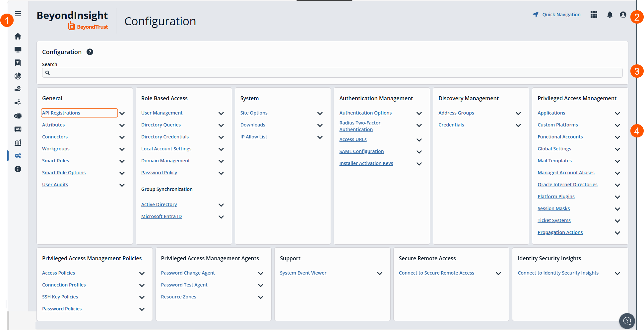
Task: Expand the Connection Profiles chevron
Action: tap(142, 285)
